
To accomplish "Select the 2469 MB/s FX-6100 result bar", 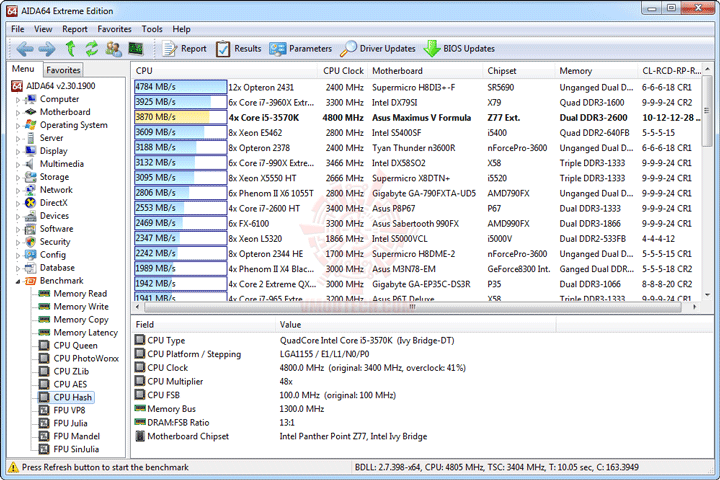I will click(x=180, y=223).
